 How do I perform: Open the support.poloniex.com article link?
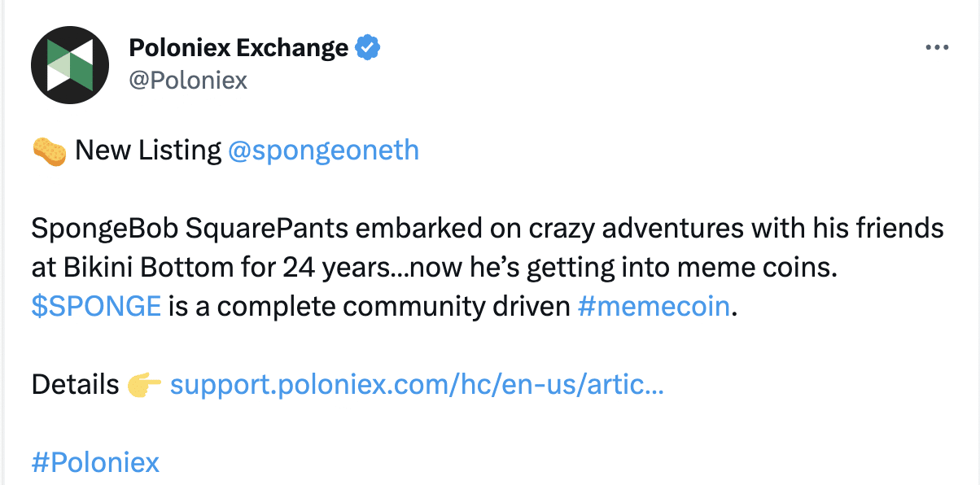coord(417,385)
